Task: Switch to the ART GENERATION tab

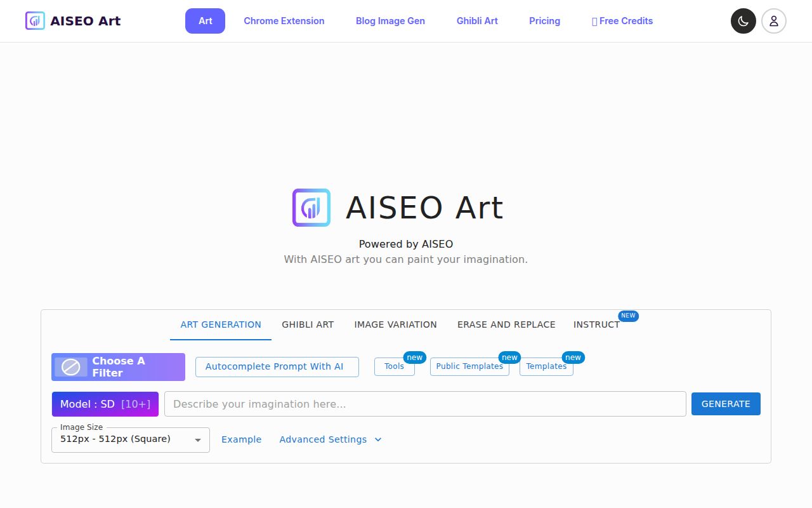Action: [x=221, y=324]
